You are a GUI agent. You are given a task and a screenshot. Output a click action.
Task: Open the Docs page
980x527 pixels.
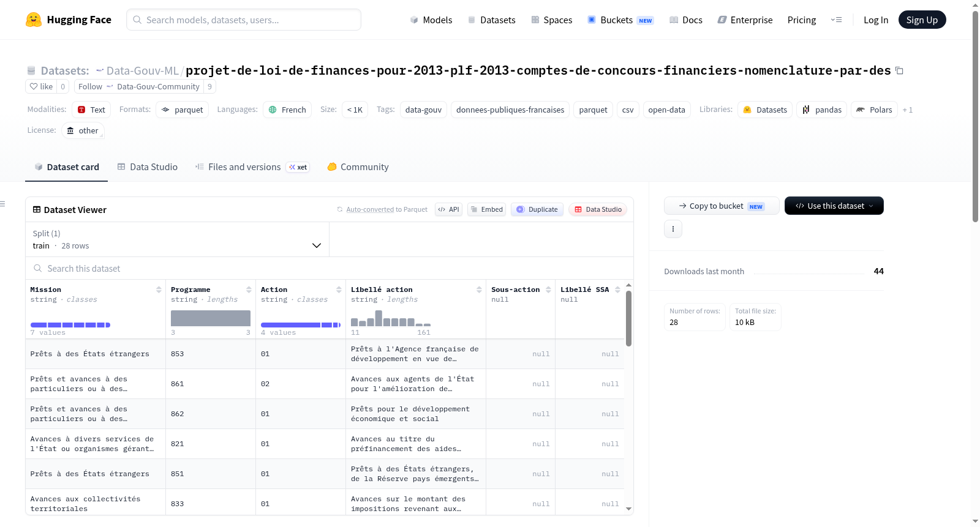(685, 20)
